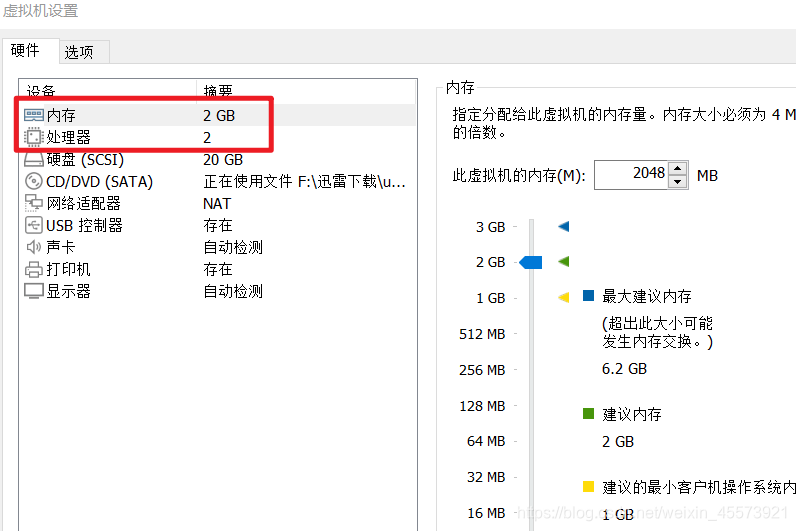
Task: Decrease memory with the spinner down arrow
Action: point(678,182)
